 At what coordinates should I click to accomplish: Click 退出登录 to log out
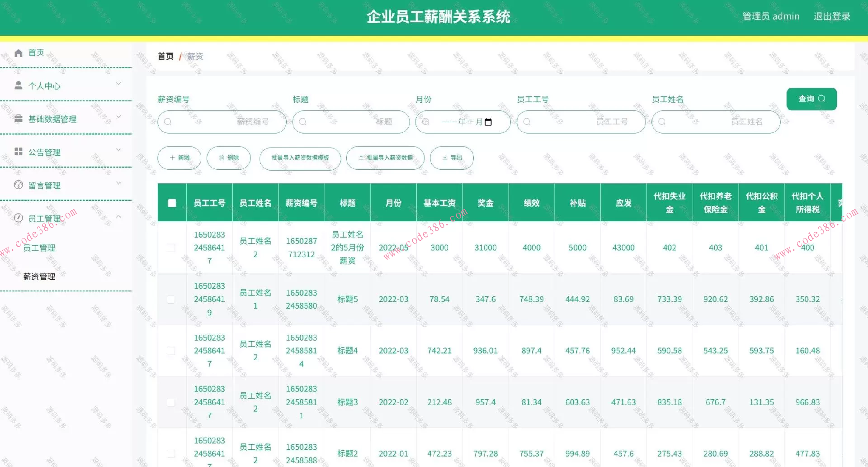tap(832, 16)
